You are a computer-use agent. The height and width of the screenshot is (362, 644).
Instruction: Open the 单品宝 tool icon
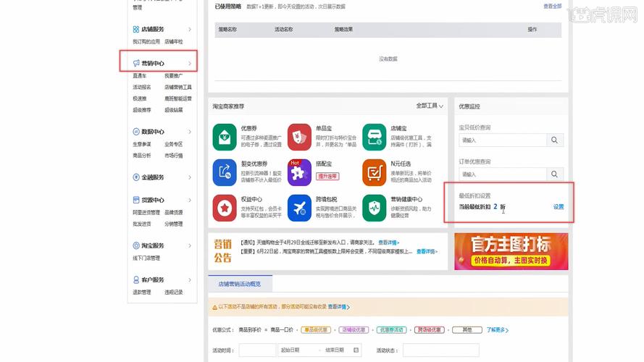pyautogui.click(x=299, y=137)
